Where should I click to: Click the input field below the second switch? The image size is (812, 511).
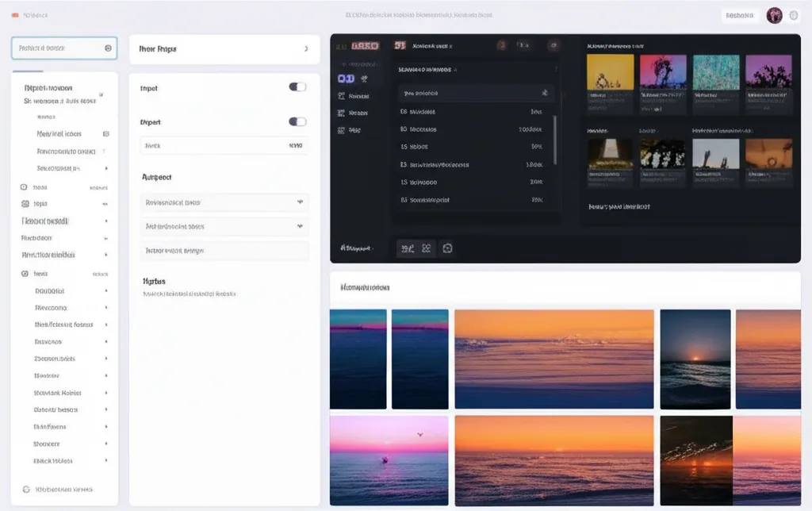tap(224, 146)
